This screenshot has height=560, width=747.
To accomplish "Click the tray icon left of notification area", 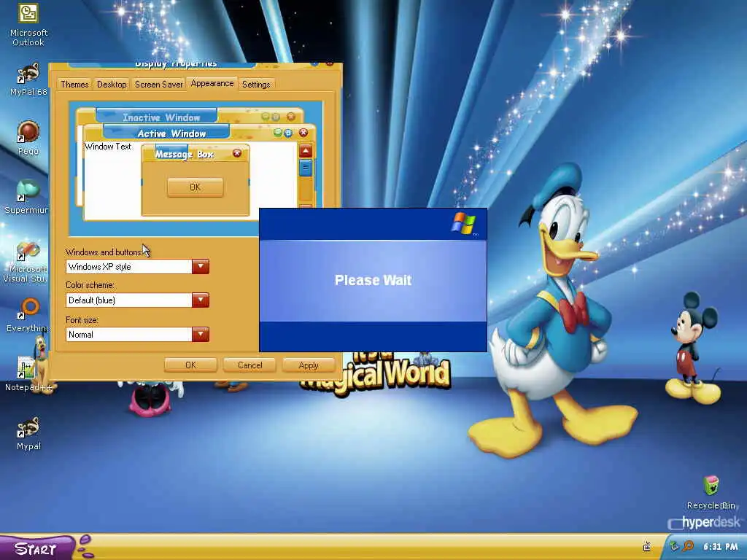I will (647, 546).
